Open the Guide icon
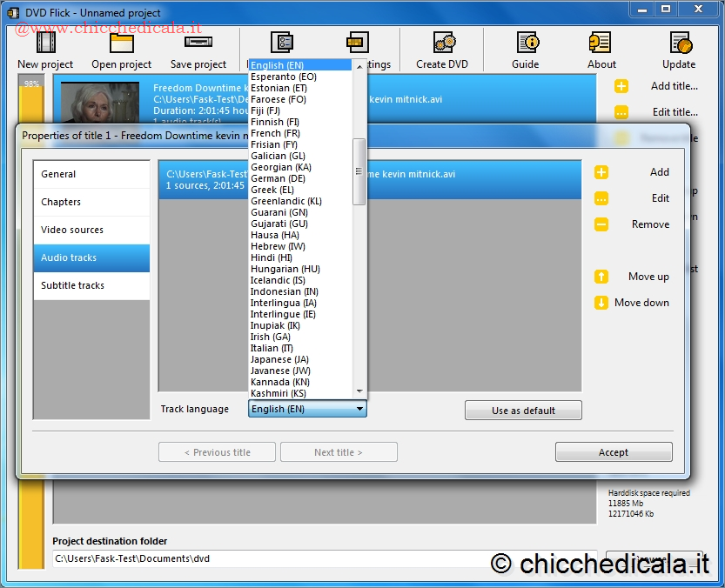This screenshot has height=588, width=725. click(x=526, y=43)
